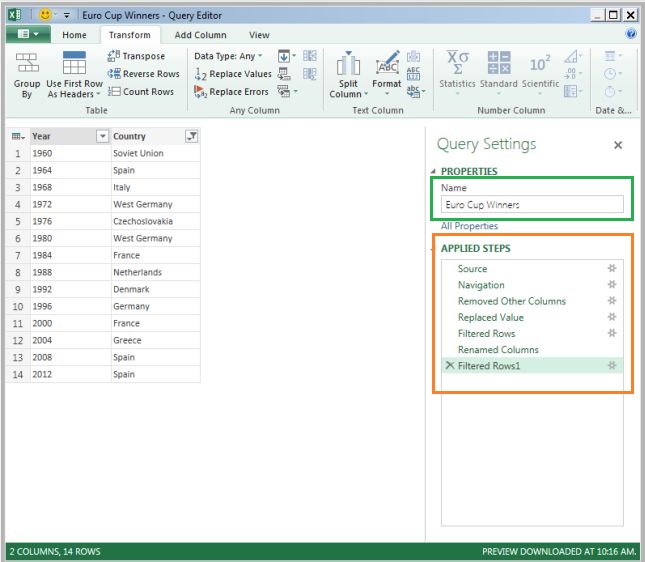
Task: Click Reverse Rows in the ribbon
Action: 143,74
